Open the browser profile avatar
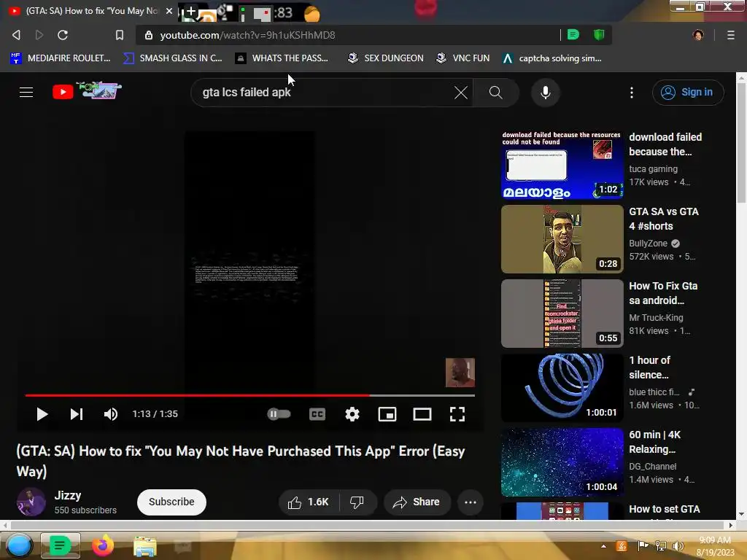Viewport: 747px width, 560px height. (698, 35)
